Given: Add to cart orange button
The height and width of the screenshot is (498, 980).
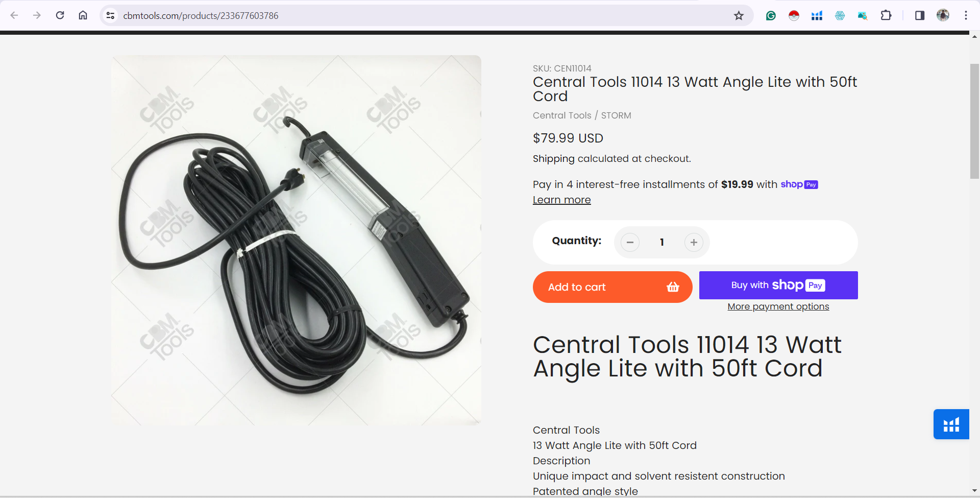Looking at the screenshot, I should point(612,287).
